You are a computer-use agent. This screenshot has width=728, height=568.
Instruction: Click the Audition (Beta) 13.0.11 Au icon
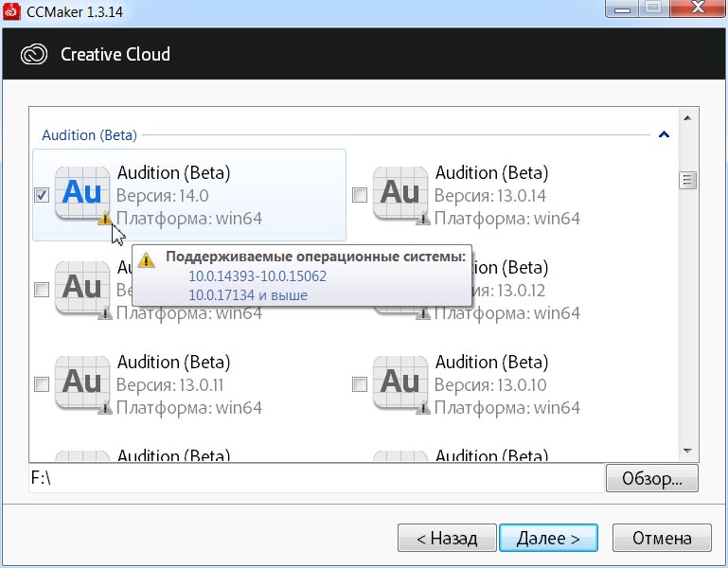click(x=82, y=382)
